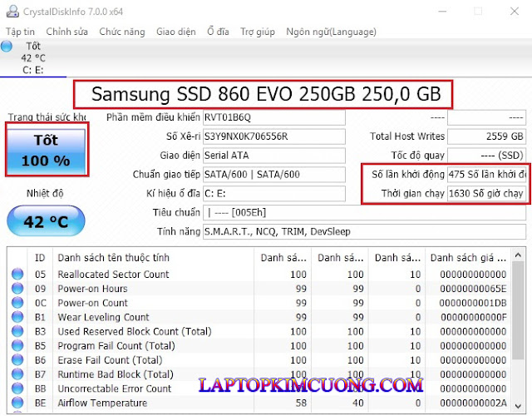Click the status orb for Runtime Bad Block
The width and height of the screenshot is (532, 416).
click(x=17, y=374)
